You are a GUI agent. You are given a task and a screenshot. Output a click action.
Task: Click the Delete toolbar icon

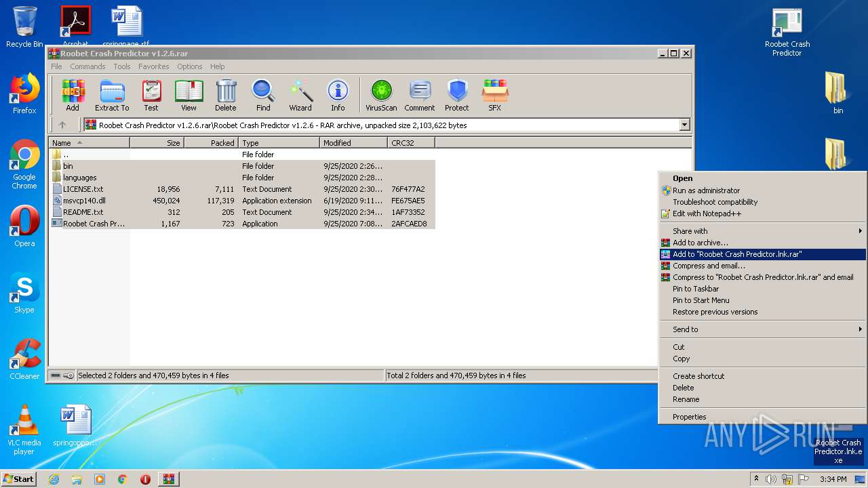click(226, 96)
